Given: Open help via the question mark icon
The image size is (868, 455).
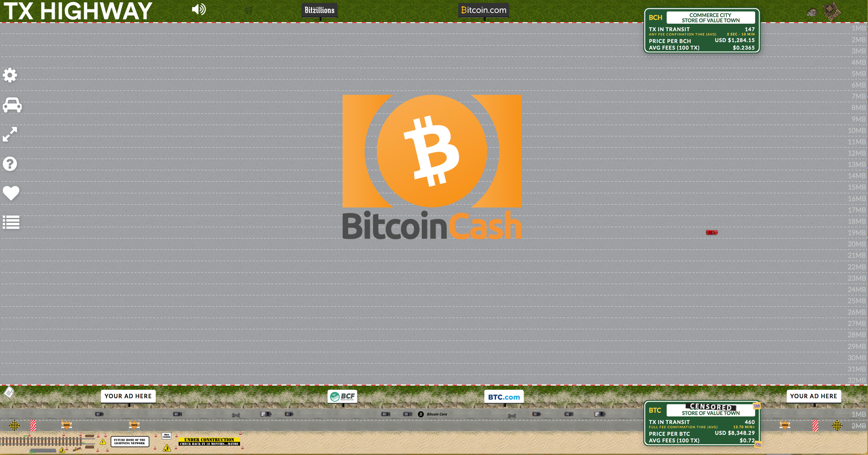Looking at the screenshot, I should (10, 164).
